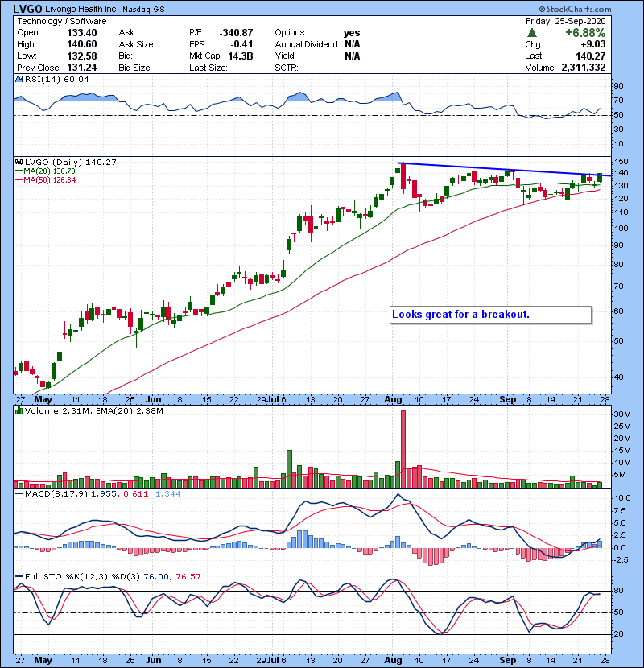Viewport: 644px width, 668px height.
Task: Click the Volume value 2,311,332
Action: click(584, 68)
